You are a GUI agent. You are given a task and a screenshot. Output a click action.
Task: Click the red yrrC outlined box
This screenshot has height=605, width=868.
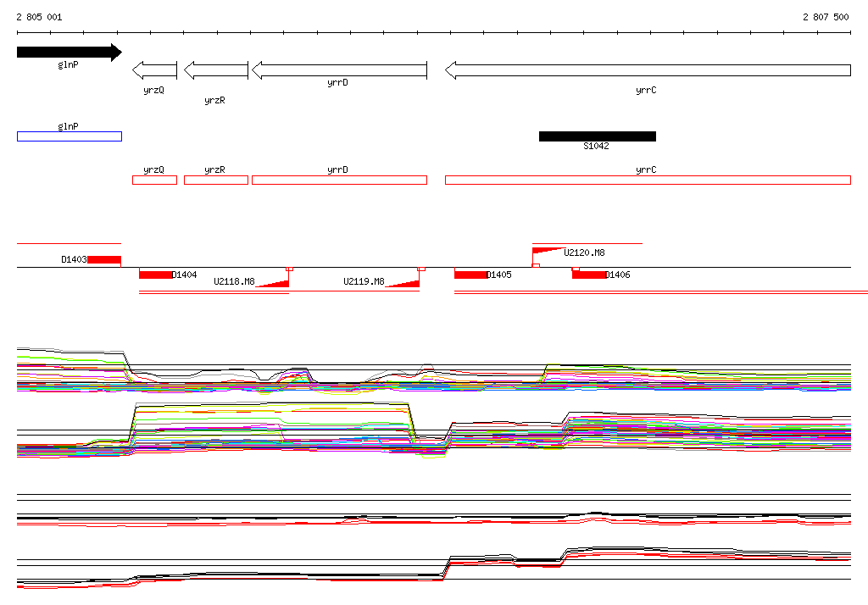tap(648, 180)
